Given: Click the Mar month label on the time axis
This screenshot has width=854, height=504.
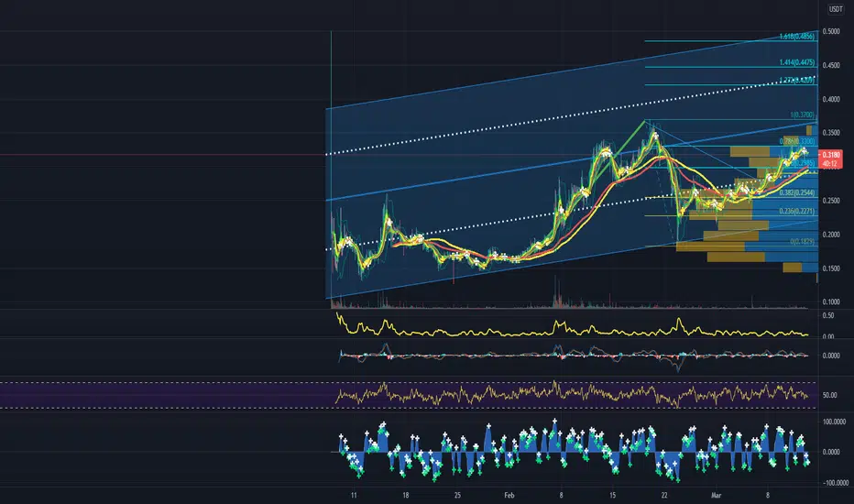Looking at the screenshot, I should (717, 495).
